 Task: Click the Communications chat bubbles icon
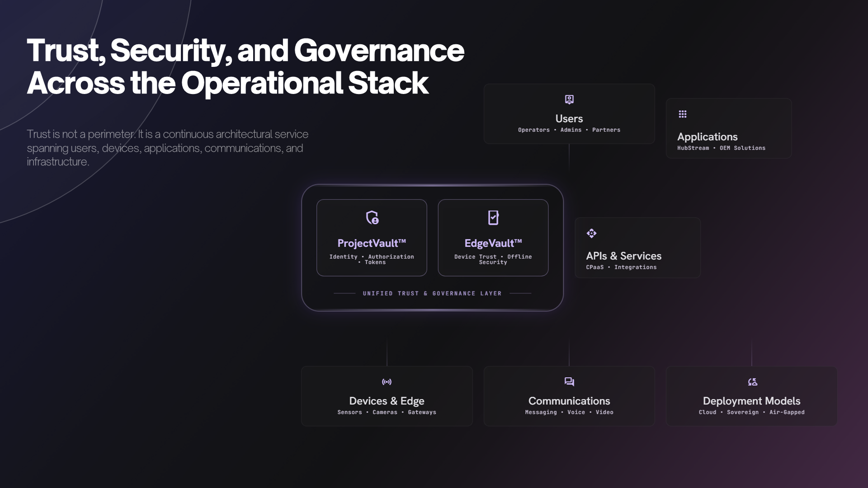569,382
